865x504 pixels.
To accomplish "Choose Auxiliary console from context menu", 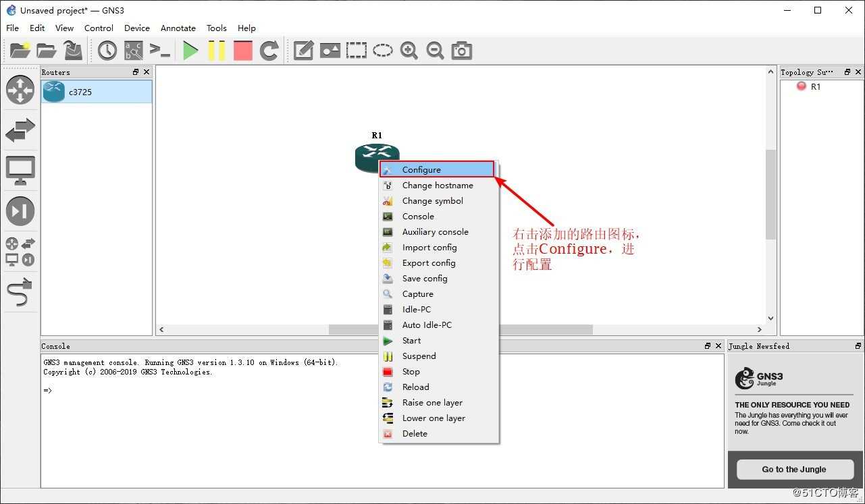I will click(x=438, y=231).
